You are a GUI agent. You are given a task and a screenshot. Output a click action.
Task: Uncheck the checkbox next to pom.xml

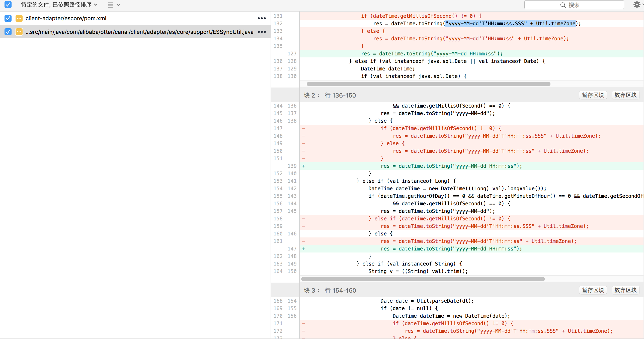point(8,18)
